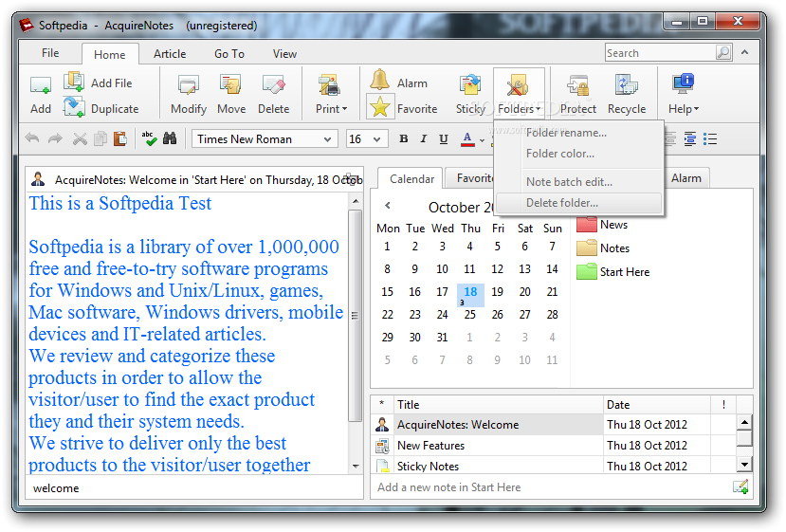The height and width of the screenshot is (532, 786).
Task: Choose Note batch edit... menu entry
Action: (578, 182)
